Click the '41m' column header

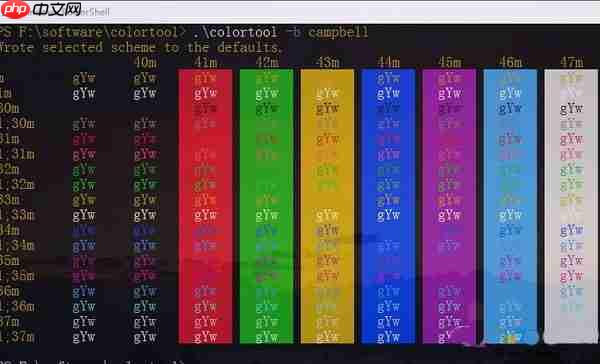(x=206, y=62)
